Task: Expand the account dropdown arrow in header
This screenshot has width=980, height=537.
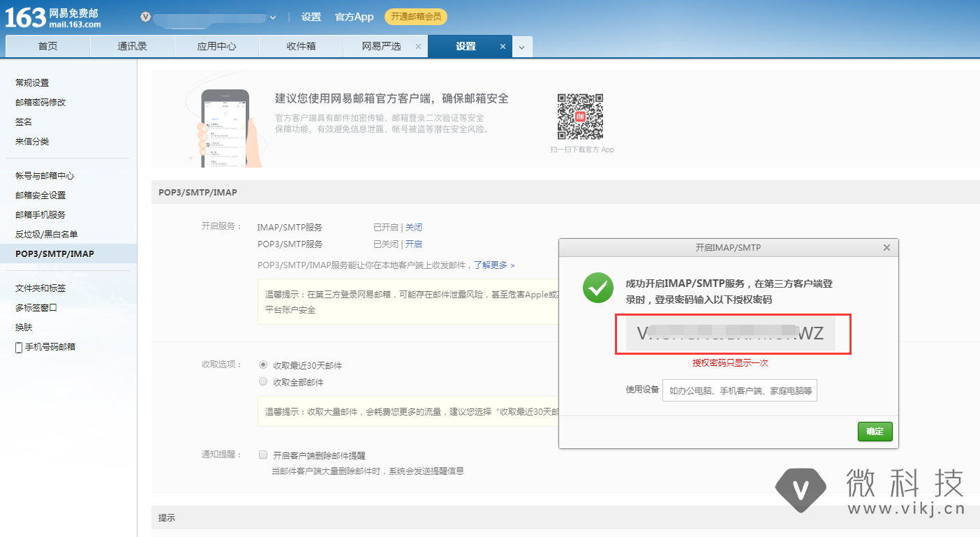Action: pyautogui.click(x=273, y=17)
